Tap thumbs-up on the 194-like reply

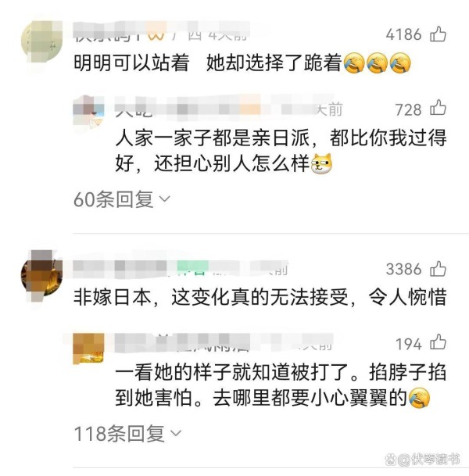438,342
